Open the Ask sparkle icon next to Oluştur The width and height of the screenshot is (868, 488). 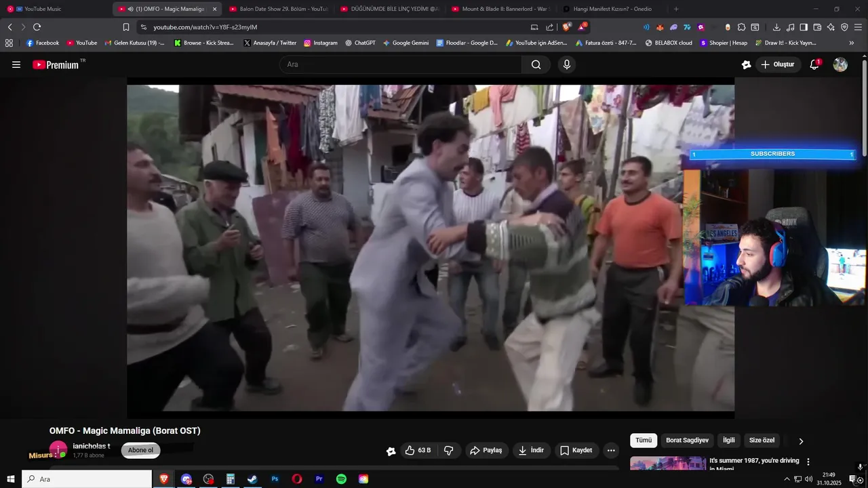click(x=746, y=64)
